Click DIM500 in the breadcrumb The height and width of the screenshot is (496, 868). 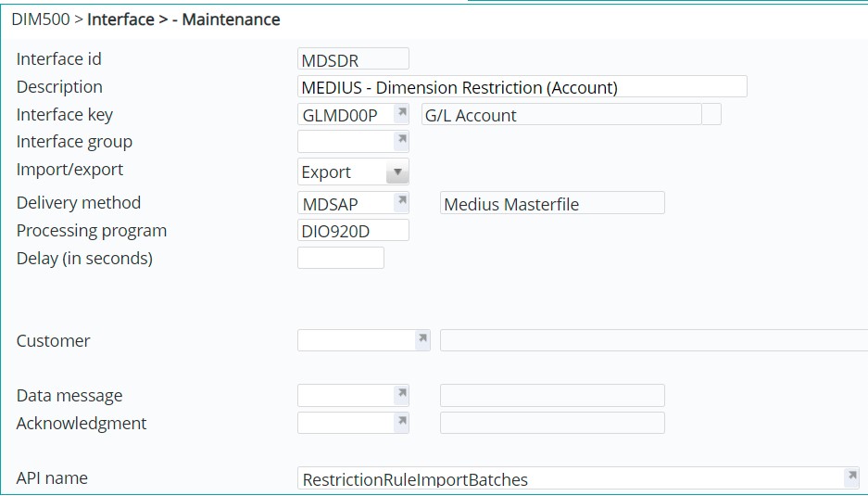pyautogui.click(x=40, y=19)
